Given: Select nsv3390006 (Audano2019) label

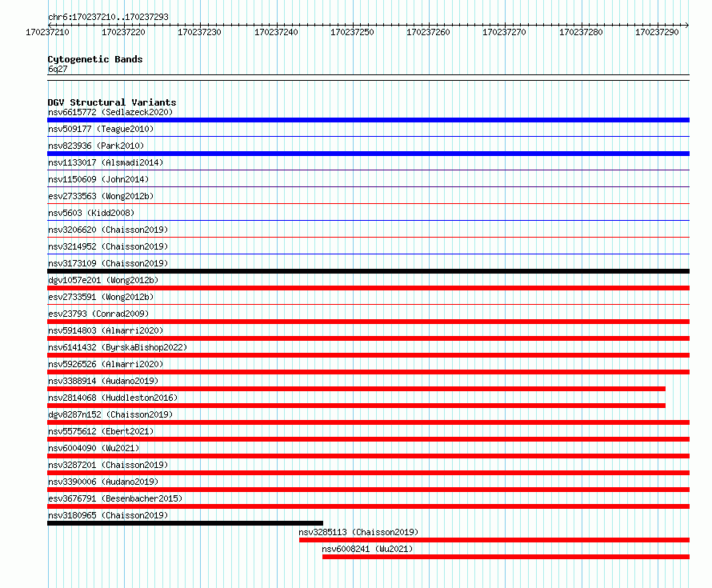Looking at the screenshot, I should (x=103, y=482).
